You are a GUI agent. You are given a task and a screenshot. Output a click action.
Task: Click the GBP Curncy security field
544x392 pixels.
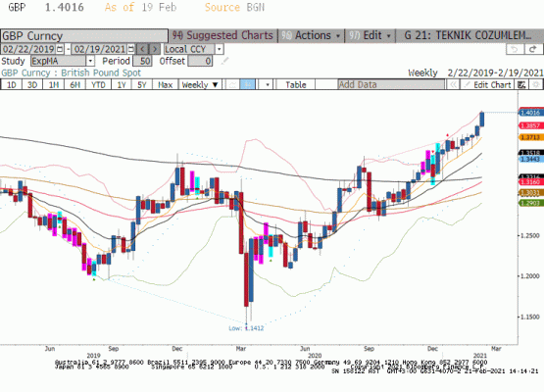coord(84,36)
